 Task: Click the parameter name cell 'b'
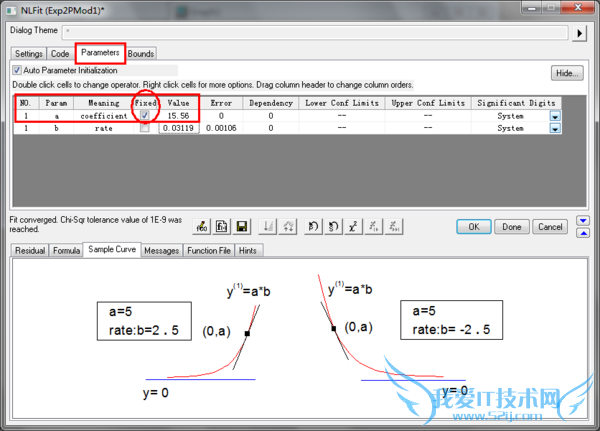[x=56, y=128]
